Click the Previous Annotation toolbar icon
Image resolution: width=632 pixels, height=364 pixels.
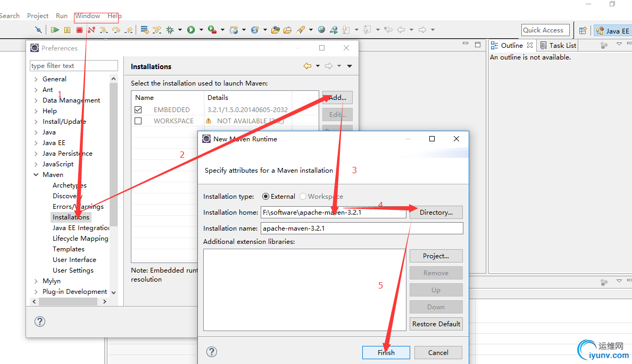(x=367, y=30)
